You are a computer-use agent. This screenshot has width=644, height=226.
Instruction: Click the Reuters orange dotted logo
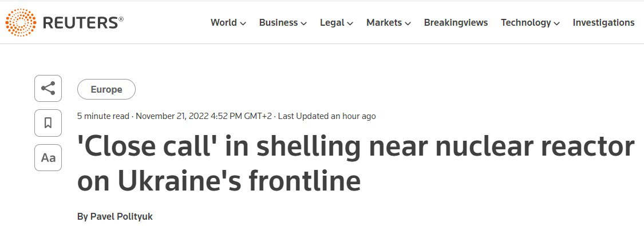(x=21, y=22)
